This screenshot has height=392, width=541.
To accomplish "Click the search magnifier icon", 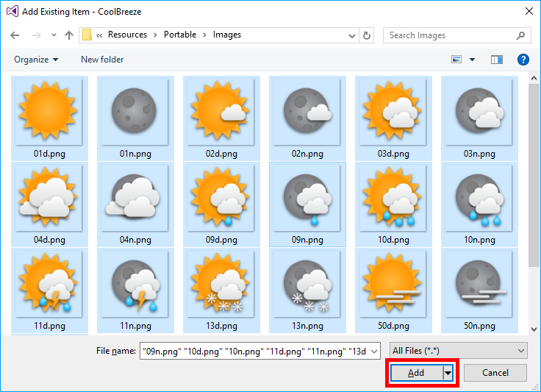I will [x=520, y=35].
